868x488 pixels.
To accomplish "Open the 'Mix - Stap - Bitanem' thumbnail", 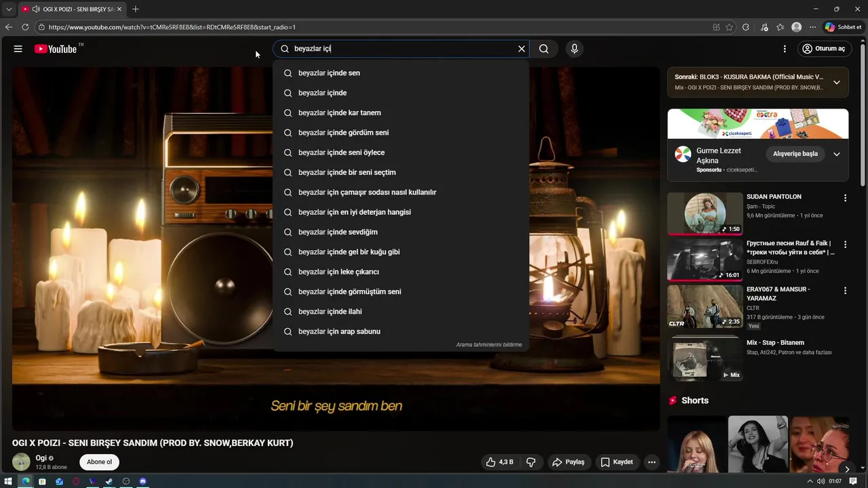I will coord(705,359).
